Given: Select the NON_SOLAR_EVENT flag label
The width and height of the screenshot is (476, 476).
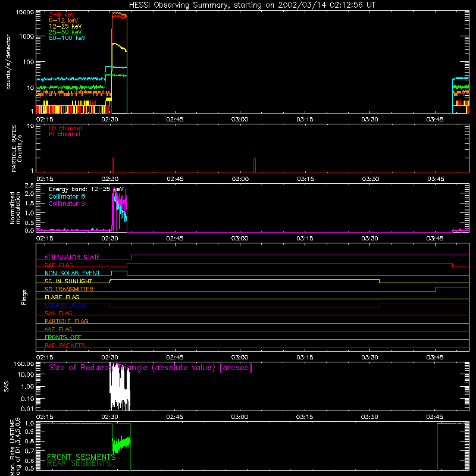Looking at the screenshot, I should 72,273.
